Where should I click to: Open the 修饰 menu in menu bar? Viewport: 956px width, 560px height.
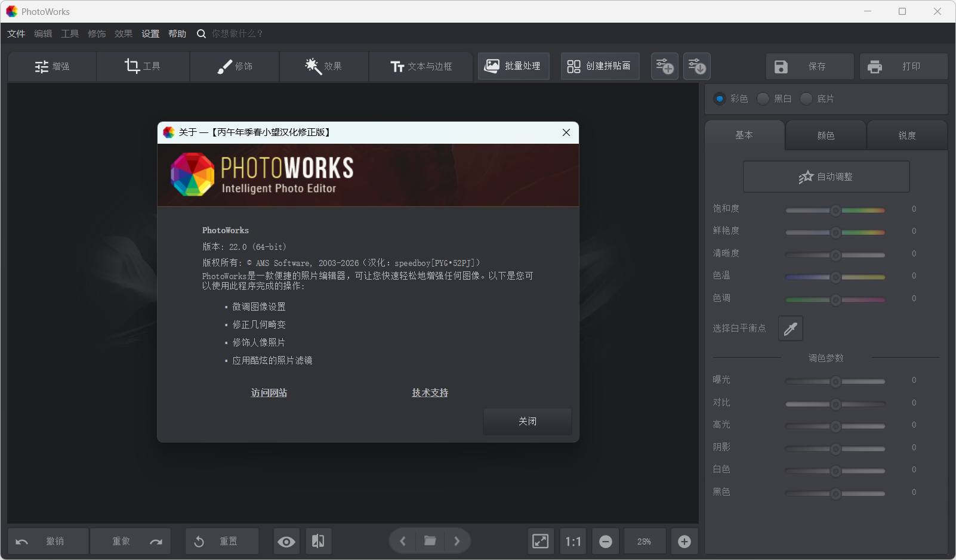point(97,34)
